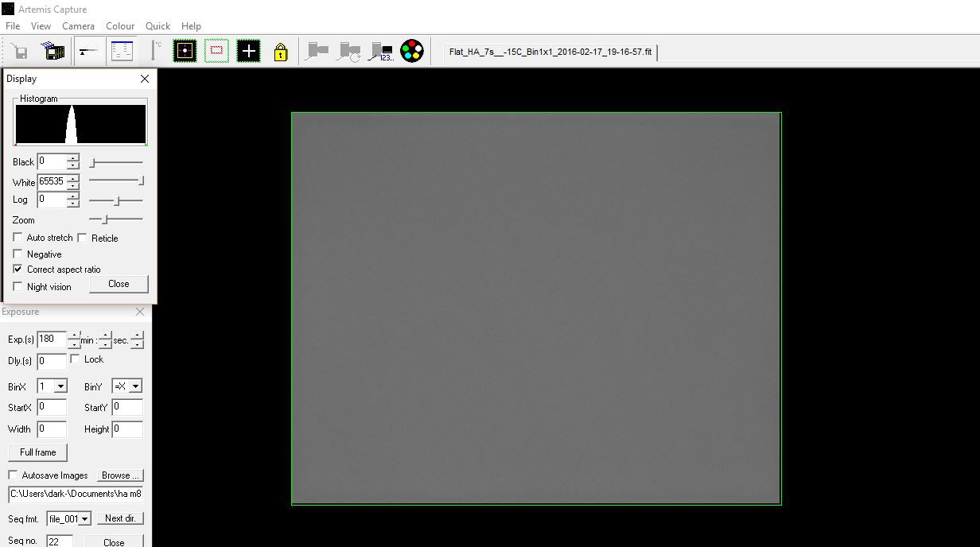
Task: Open the View menu
Action: click(41, 26)
